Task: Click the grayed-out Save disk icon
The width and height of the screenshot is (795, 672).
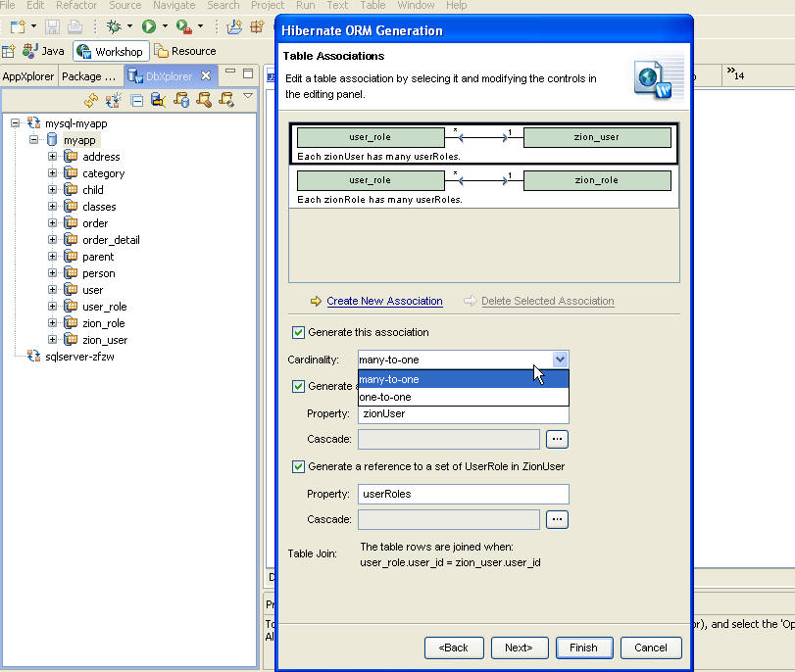Action: (52, 26)
